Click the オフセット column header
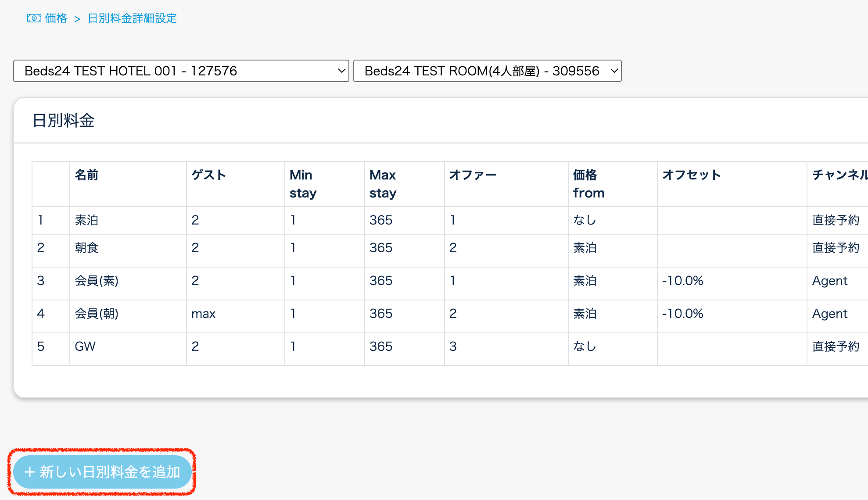 [691, 175]
